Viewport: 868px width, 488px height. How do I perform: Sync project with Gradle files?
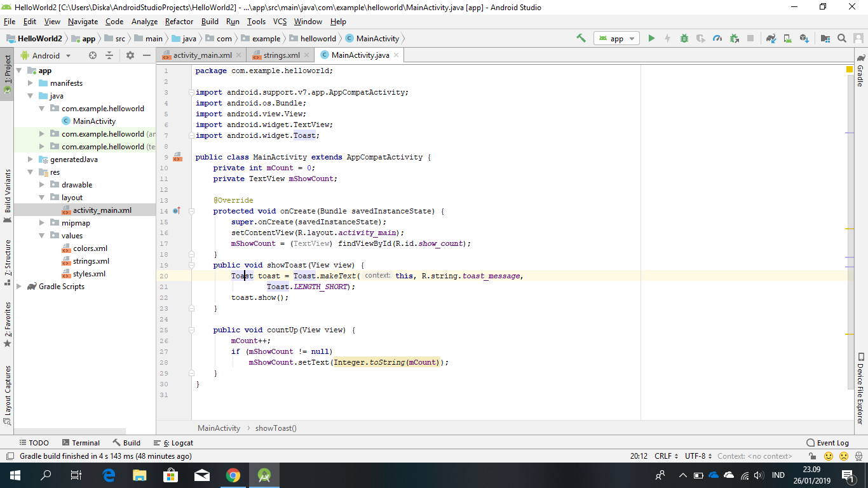point(771,38)
